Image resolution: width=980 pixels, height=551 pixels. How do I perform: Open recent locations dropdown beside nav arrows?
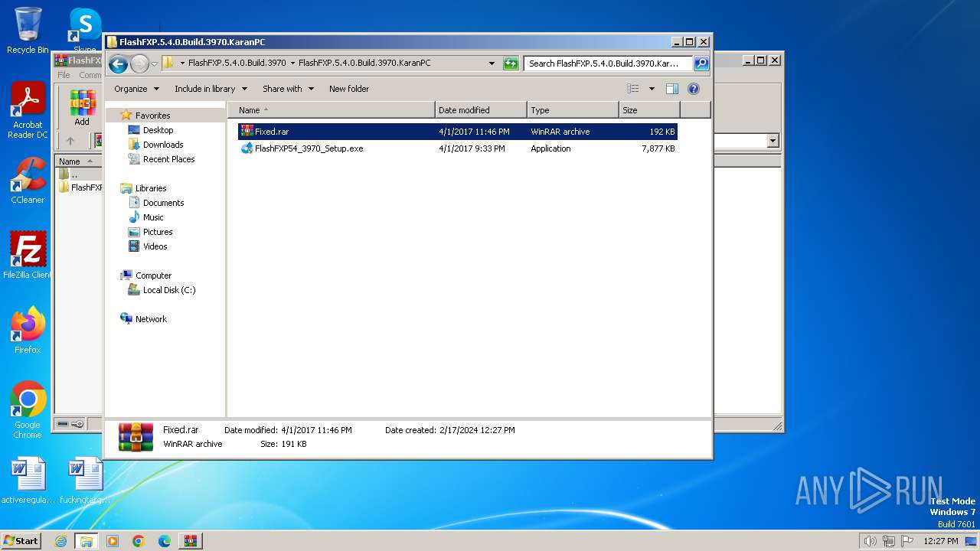pos(154,64)
